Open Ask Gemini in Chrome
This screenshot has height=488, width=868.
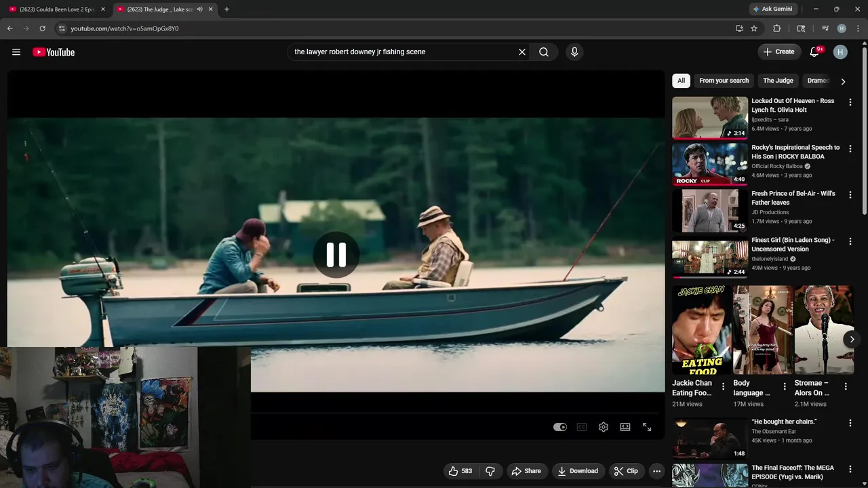tap(773, 9)
